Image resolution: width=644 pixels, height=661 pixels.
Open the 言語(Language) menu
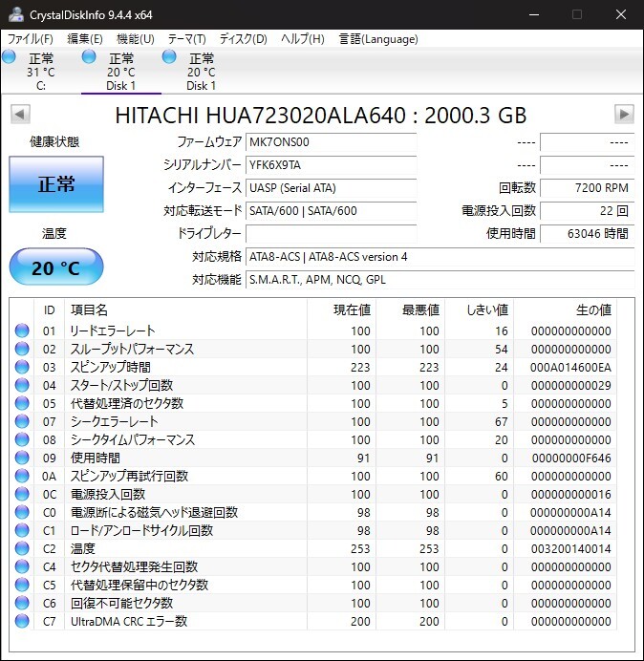coord(378,39)
